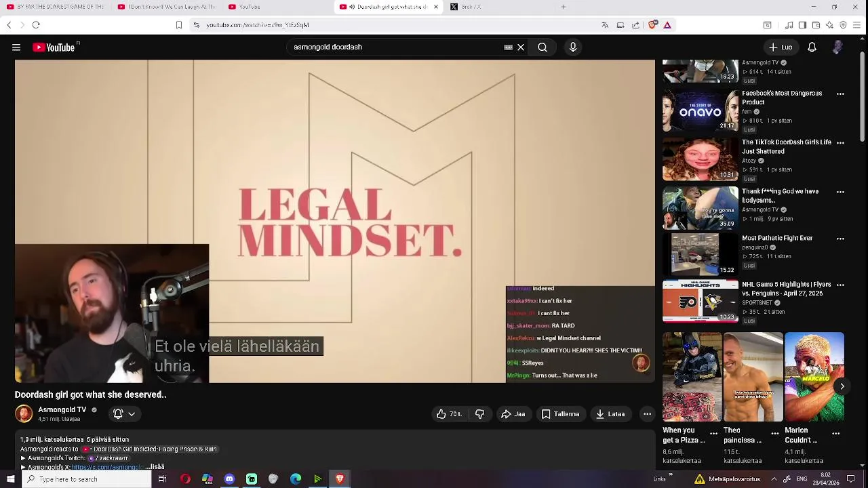Open the Most Pathetic Fight Ever thumbnail

700,253
